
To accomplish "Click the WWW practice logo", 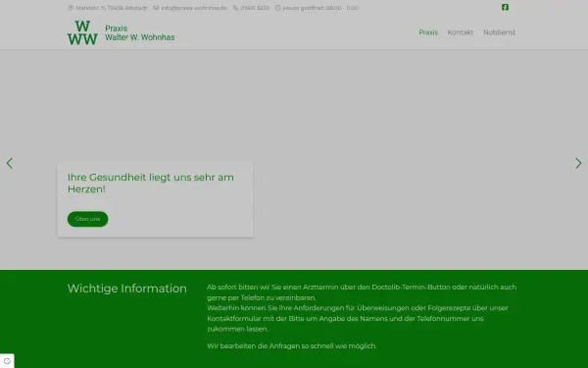I will coord(82,32).
